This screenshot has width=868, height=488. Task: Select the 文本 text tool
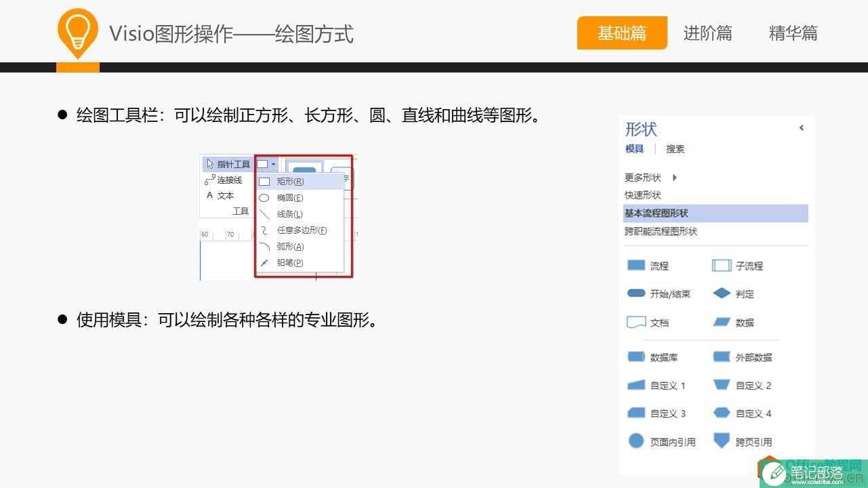point(220,195)
